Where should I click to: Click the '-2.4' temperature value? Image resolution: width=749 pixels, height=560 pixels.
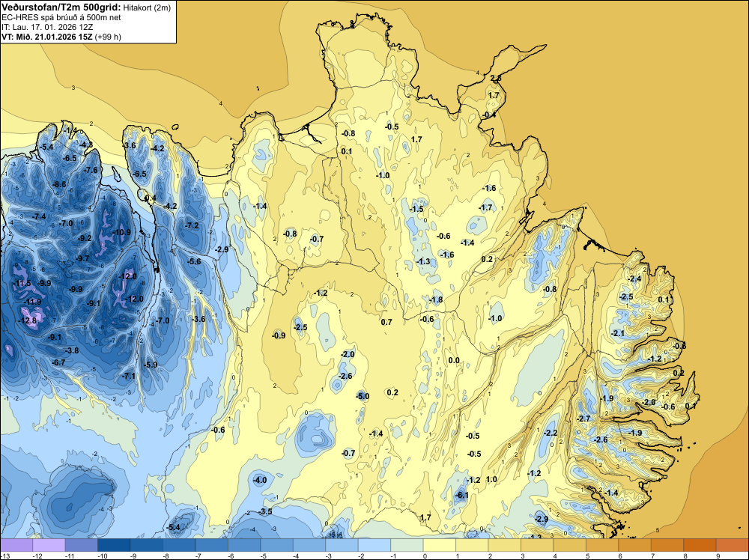point(634,279)
